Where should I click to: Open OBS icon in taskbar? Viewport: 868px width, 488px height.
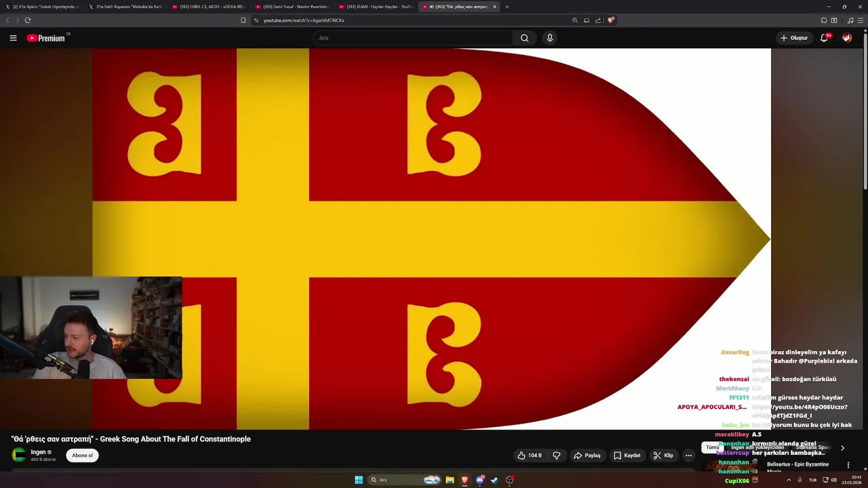(510, 480)
